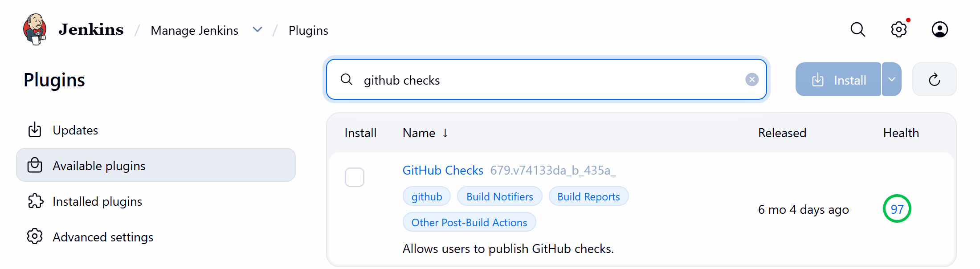Click the Health column header

coord(901,133)
